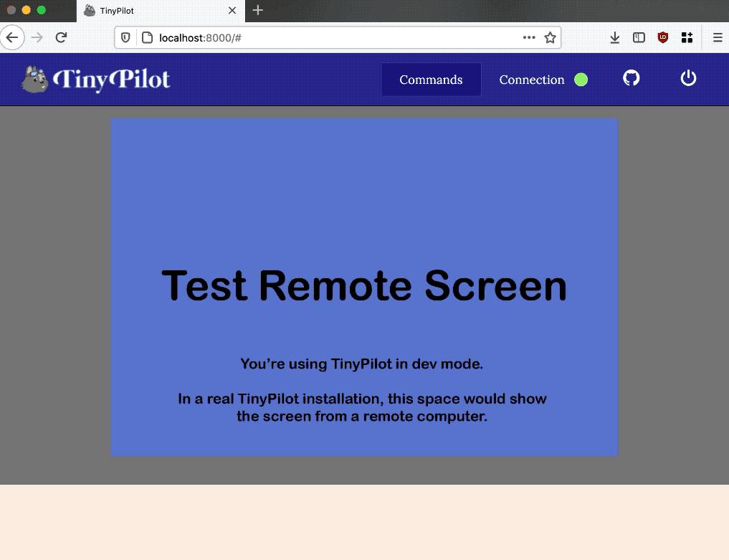This screenshot has width=729, height=560.
Task: Click the Connection link
Action: pyautogui.click(x=531, y=80)
